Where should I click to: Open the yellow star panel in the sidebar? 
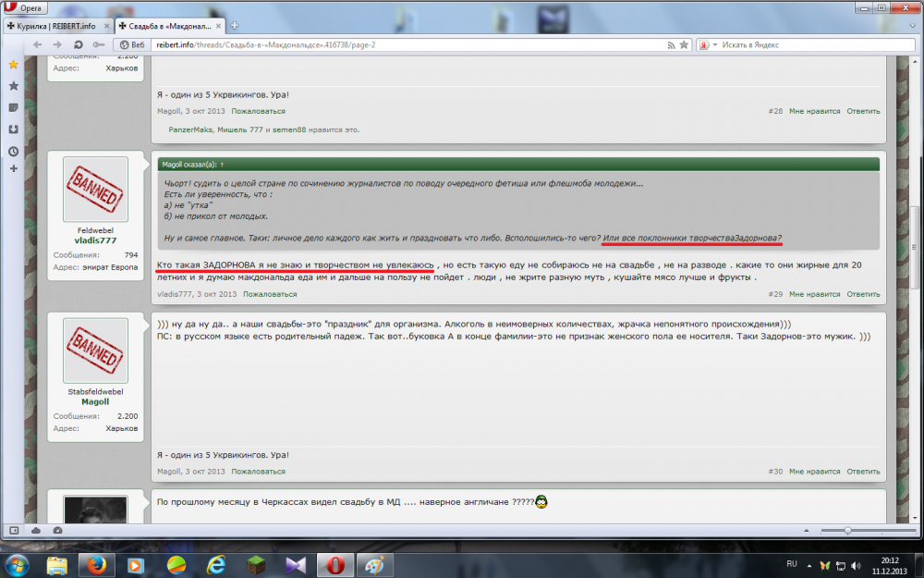click(x=13, y=65)
